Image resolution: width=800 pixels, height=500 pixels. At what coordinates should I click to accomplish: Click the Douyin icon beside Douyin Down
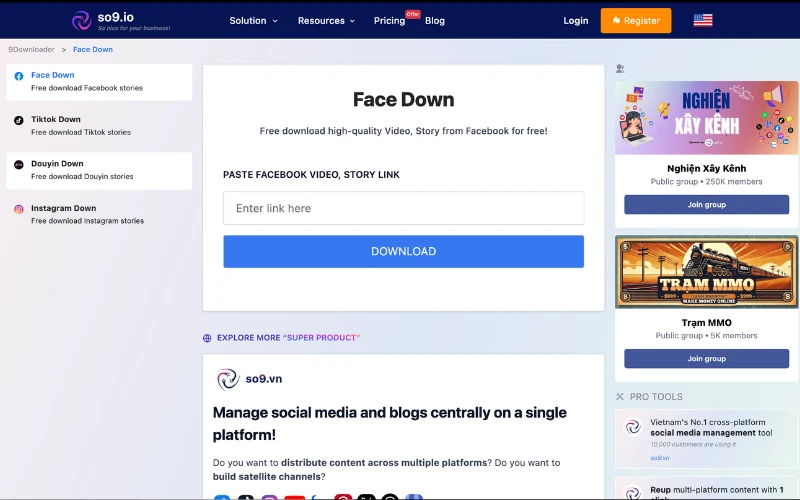(x=19, y=164)
